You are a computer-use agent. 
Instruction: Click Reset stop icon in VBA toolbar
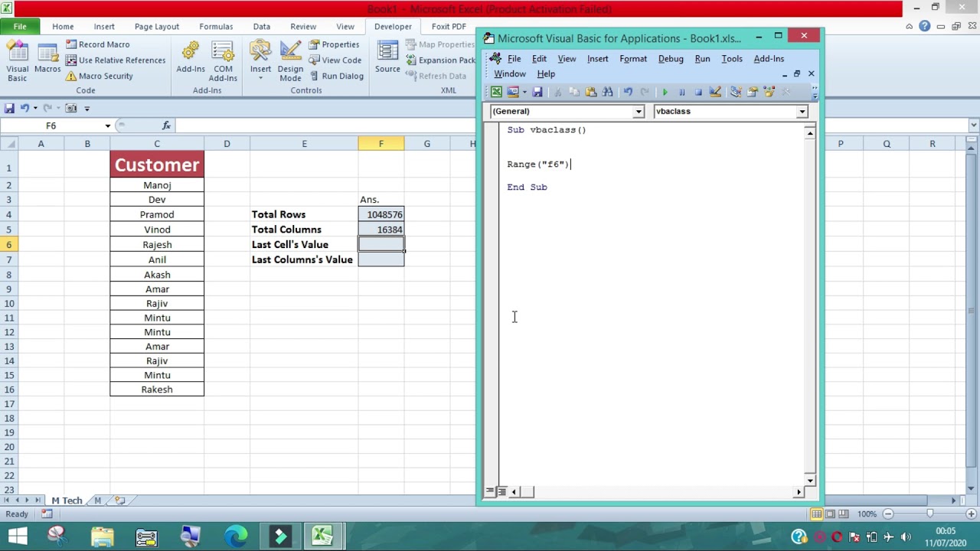[x=698, y=93]
